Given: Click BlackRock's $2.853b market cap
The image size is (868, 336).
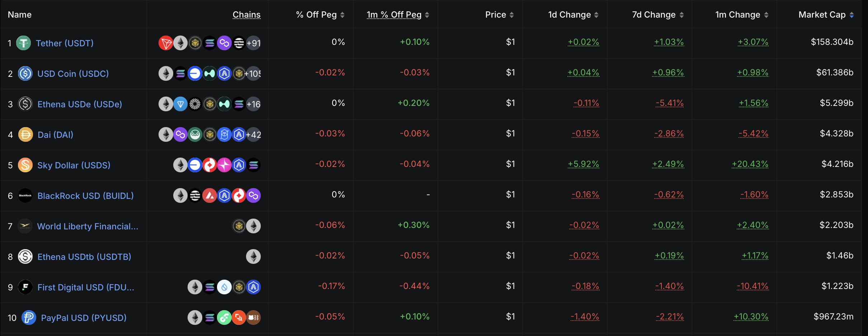Looking at the screenshot, I should point(836,195).
